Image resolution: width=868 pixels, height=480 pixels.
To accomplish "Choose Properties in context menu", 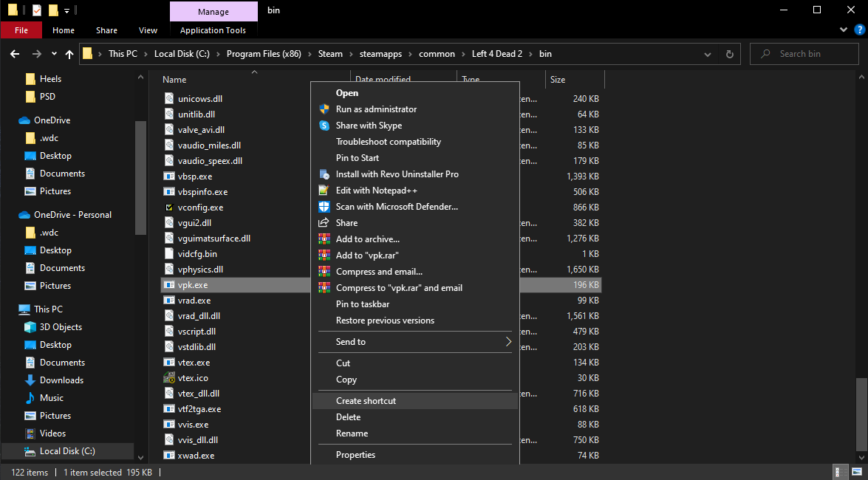I will (x=416, y=455).
